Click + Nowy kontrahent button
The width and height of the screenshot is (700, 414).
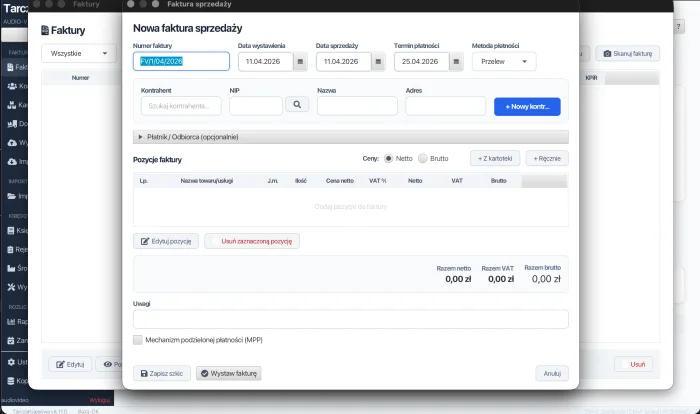[x=527, y=105]
